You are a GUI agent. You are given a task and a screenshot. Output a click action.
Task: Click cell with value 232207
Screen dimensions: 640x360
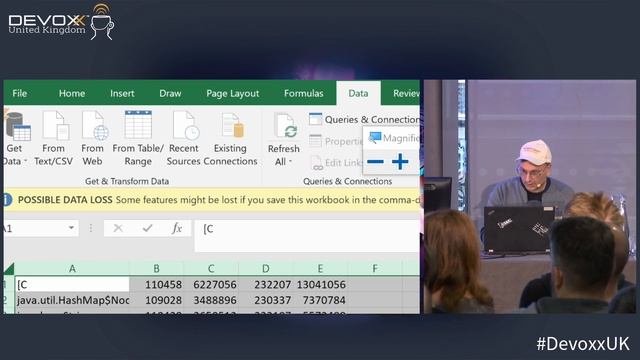266,284
